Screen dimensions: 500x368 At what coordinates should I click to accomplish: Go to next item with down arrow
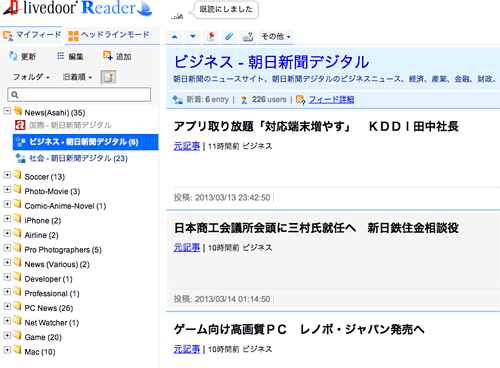[x=193, y=36]
